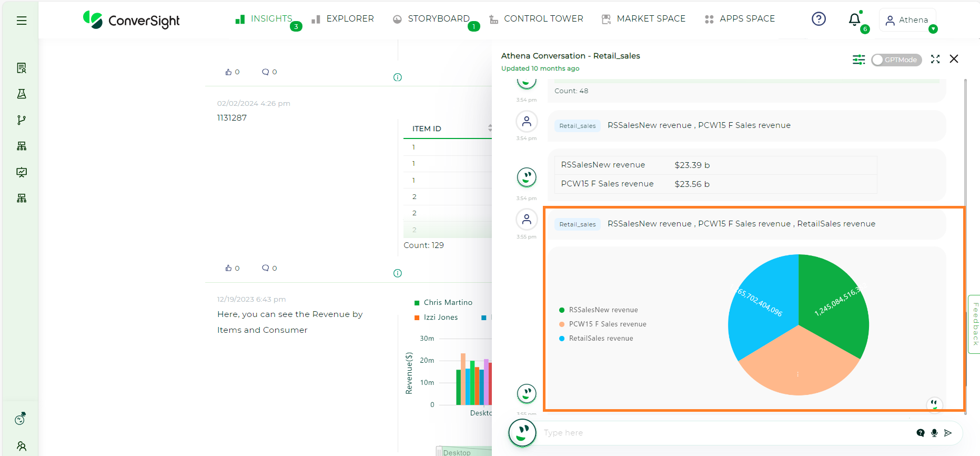The width and height of the screenshot is (980, 456).
Task: Click the Type here chat input
Action: coord(726,433)
